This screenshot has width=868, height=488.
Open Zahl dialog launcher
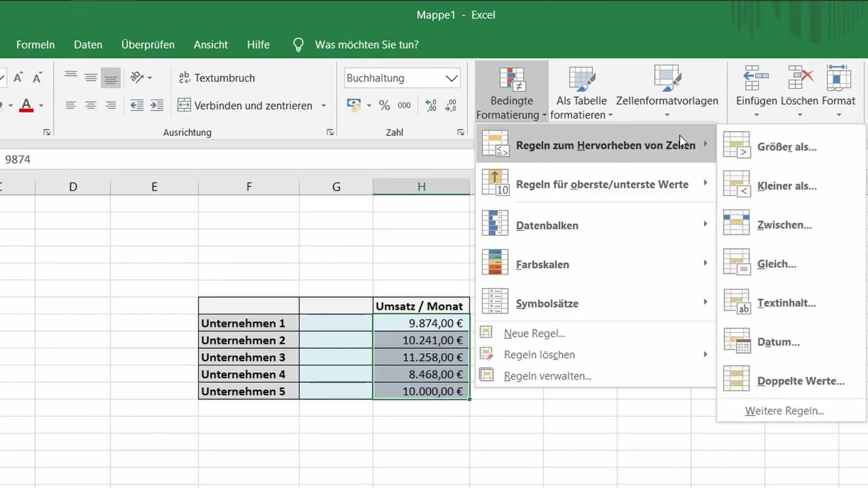coord(460,132)
